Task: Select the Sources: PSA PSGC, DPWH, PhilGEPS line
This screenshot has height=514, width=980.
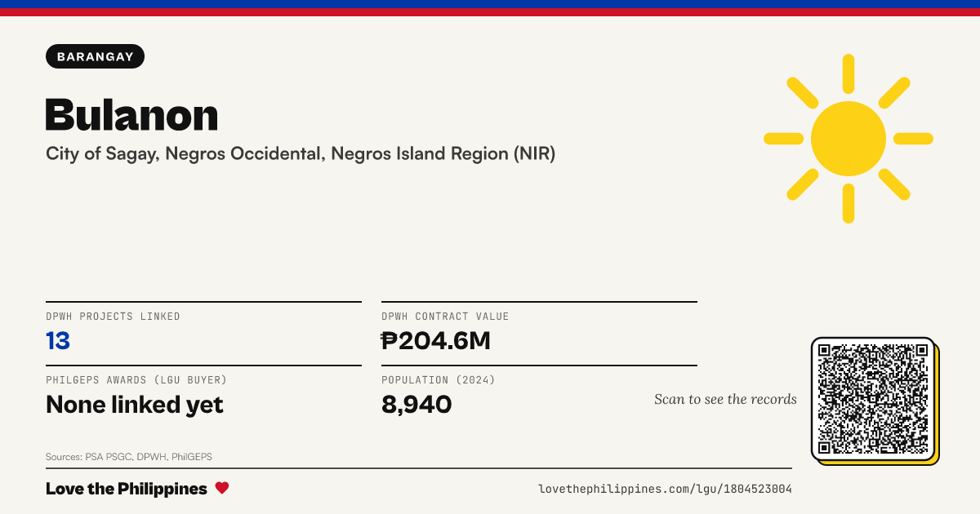Action: 129,457
